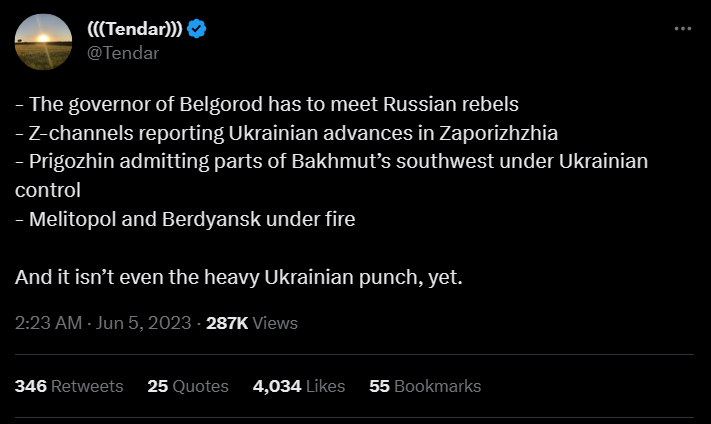Click the Prigozhin admitting line
The width and height of the screenshot is (711, 424).
[332, 161]
